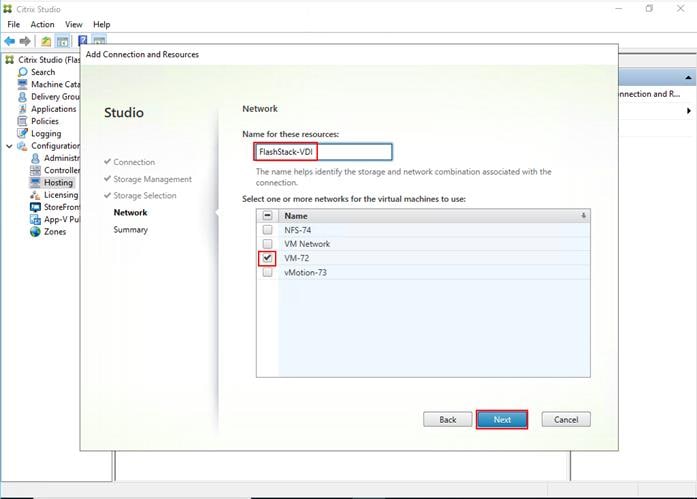
Task: Open the Action menu
Action: coord(42,24)
